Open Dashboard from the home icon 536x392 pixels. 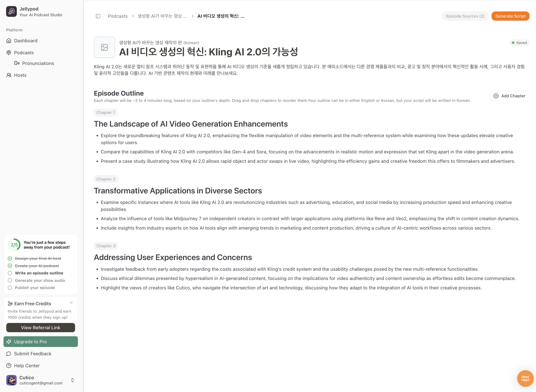(x=9, y=41)
